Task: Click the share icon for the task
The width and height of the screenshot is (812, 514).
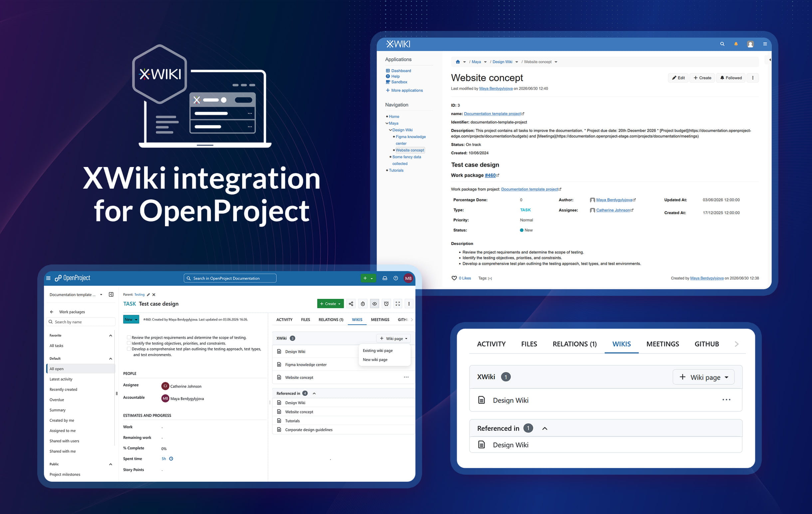Action: point(351,304)
